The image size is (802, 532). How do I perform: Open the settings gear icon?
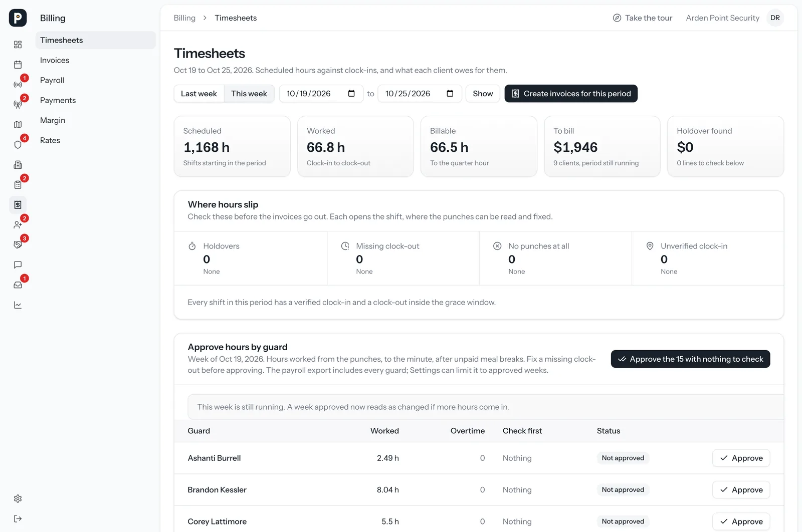[x=18, y=498]
